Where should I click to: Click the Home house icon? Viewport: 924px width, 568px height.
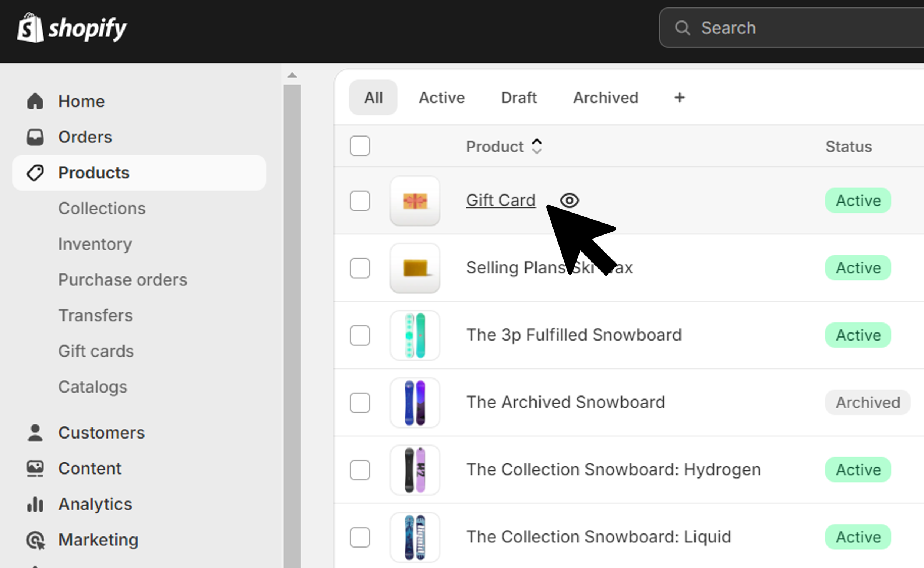(35, 101)
